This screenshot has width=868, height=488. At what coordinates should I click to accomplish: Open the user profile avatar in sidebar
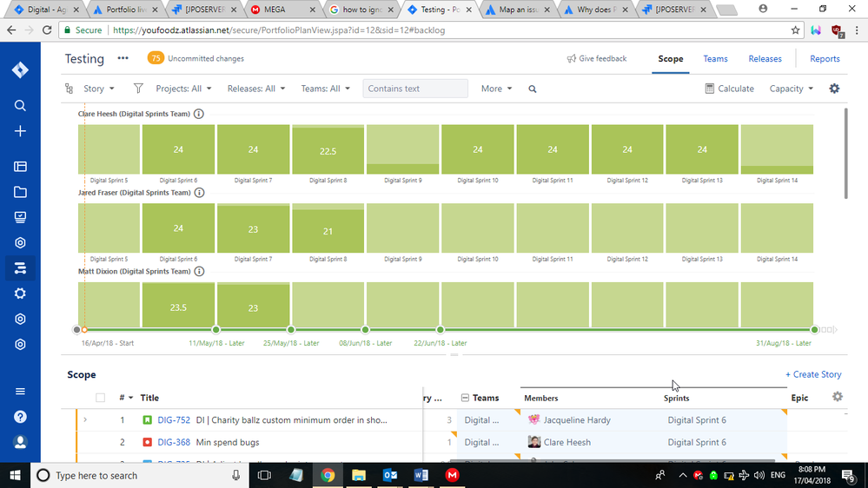(x=20, y=442)
